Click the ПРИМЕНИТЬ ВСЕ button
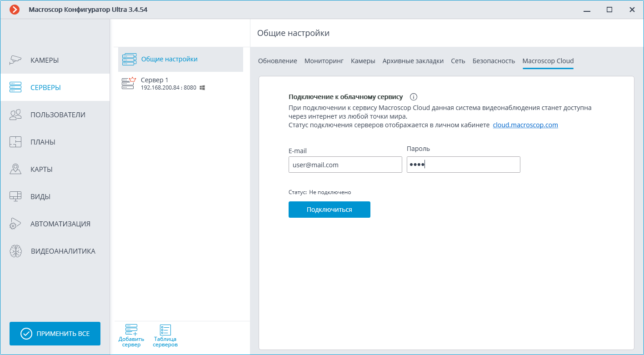This screenshot has height=355, width=644. point(55,334)
